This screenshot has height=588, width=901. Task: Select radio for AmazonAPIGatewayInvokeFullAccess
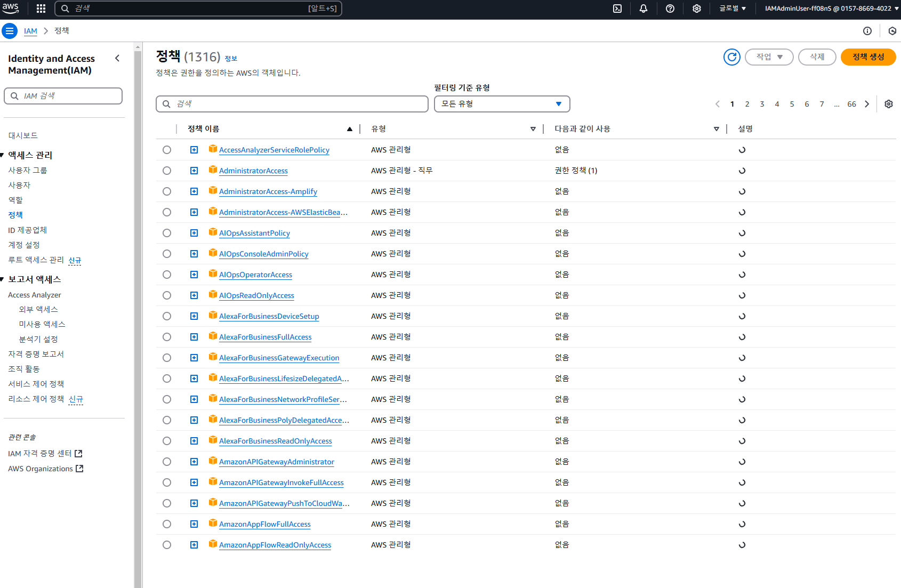click(167, 482)
